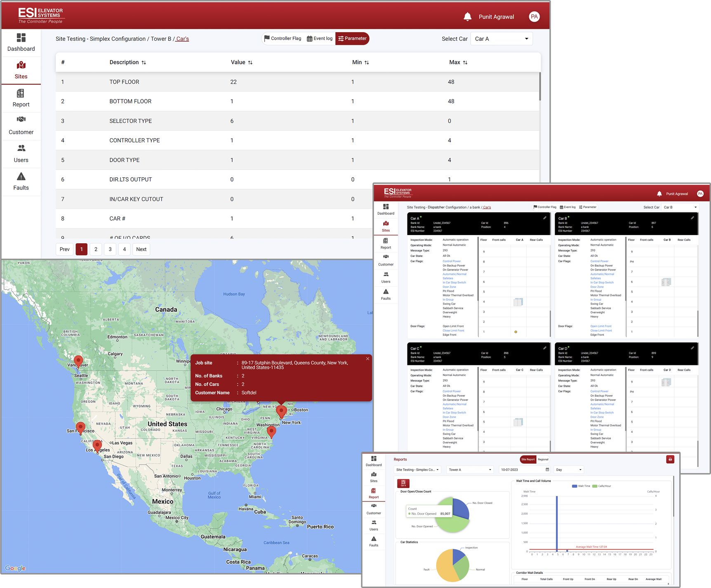The width and height of the screenshot is (711, 588).
Task: Sort the table by the Description column
Action: pos(127,62)
